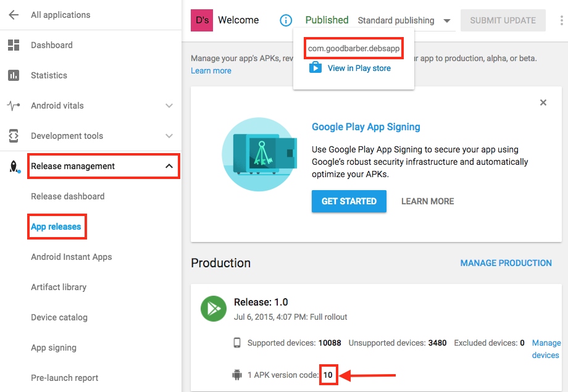The image size is (568, 392).
Task: Click the D's app icon thumbnail
Action: pos(203,20)
